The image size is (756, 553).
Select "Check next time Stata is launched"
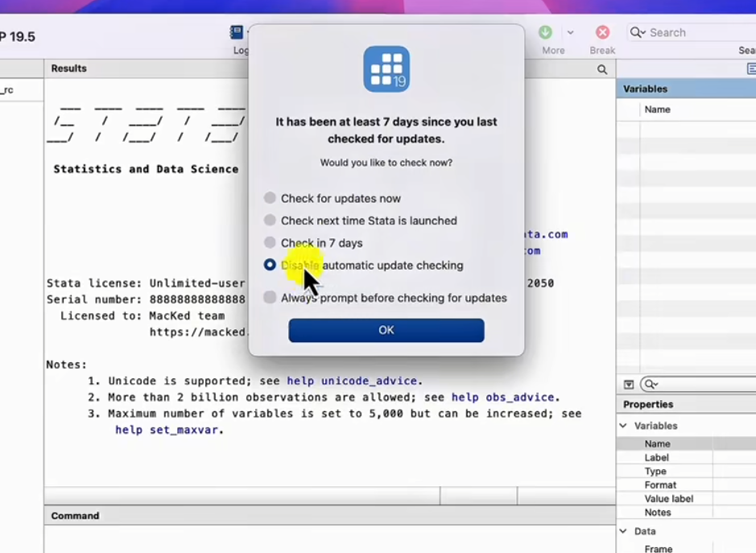pyautogui.click(x=270, y=221)
